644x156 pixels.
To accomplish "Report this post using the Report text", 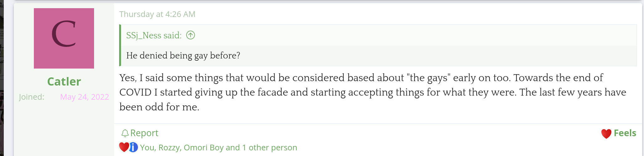I will [x=144, y=133].
